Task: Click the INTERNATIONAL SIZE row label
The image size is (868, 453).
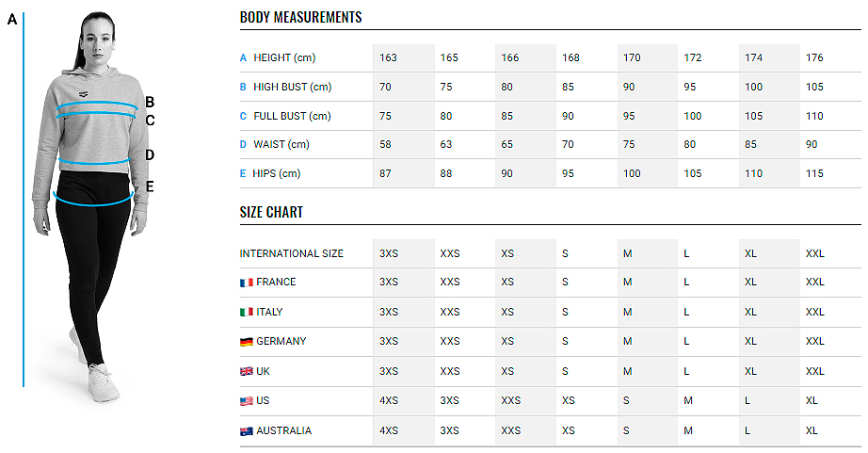Action: [291, 253]
